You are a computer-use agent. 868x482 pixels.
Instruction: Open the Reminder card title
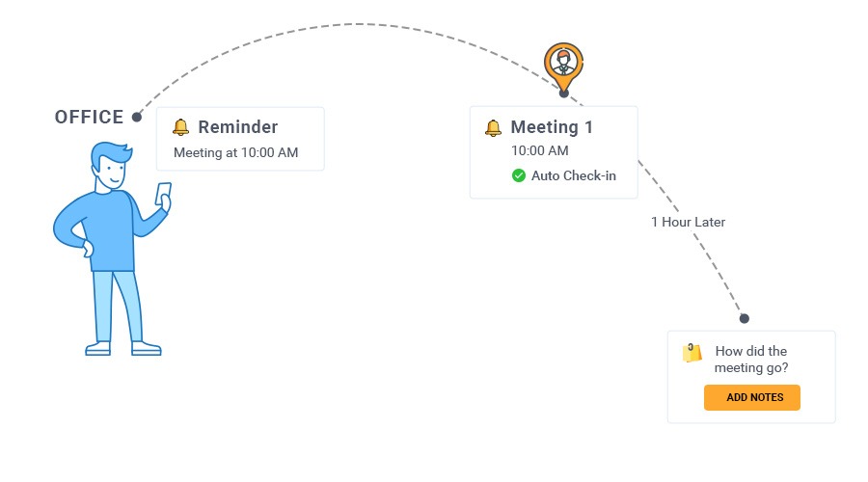coord(238,126)
